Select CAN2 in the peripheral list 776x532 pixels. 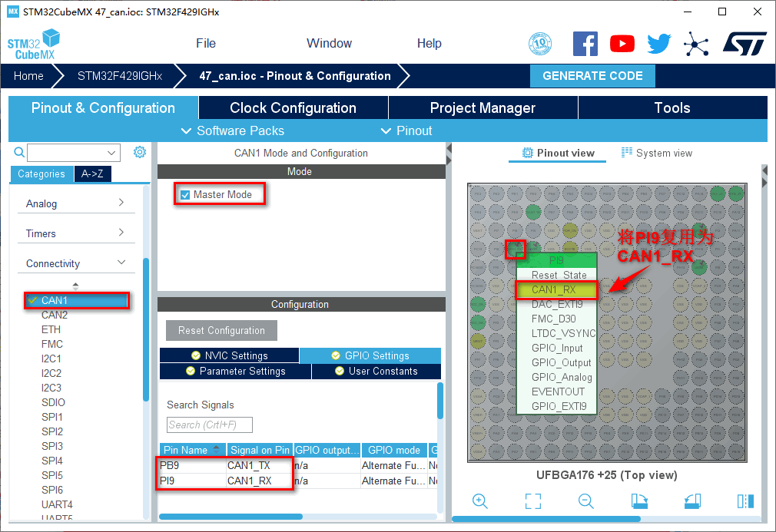click(55, 315)
